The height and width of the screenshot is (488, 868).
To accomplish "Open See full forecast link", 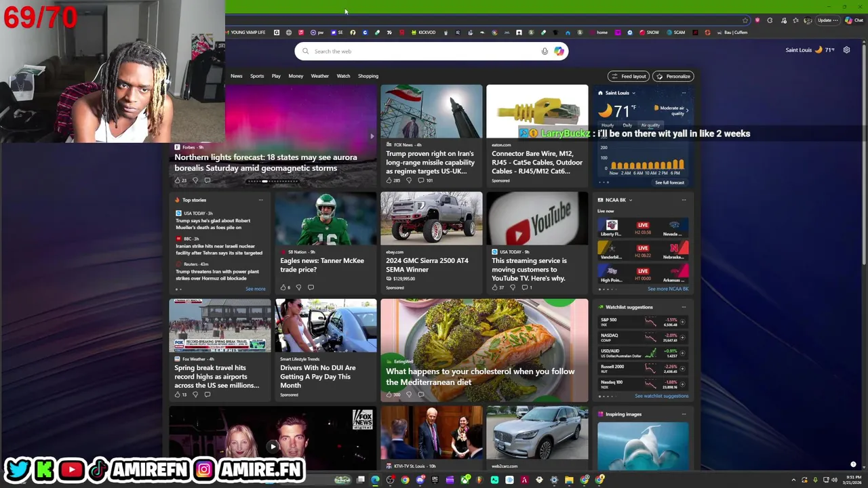I will pos(669,182).
